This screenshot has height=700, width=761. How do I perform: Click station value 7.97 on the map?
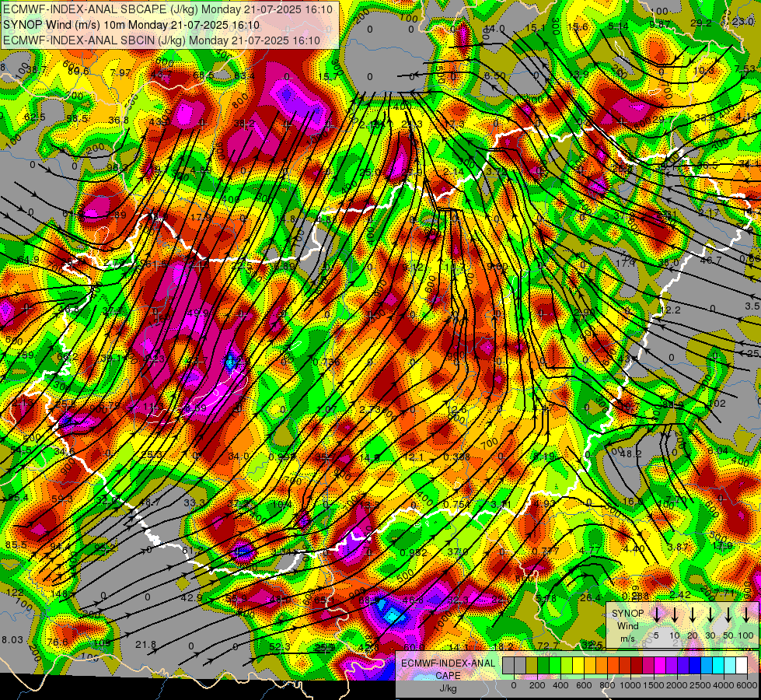[x=120, y=73]
